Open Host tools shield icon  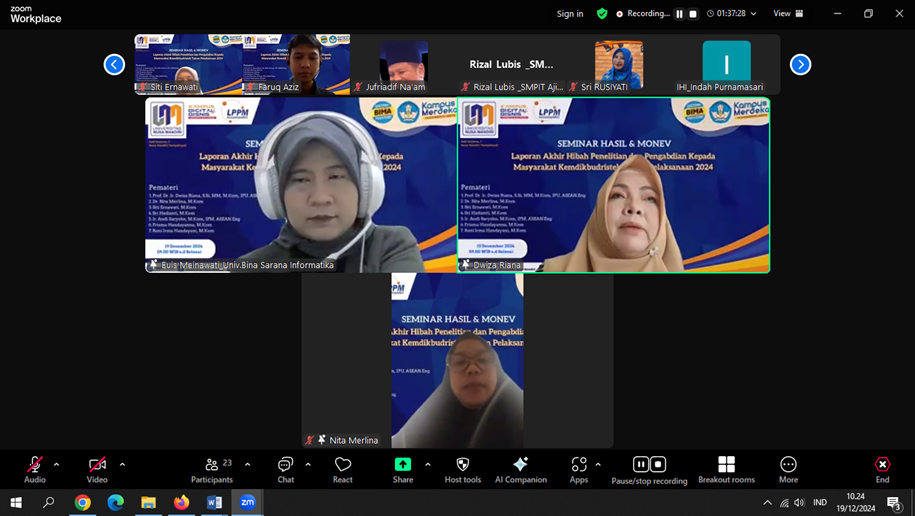(x=462, y=468)
